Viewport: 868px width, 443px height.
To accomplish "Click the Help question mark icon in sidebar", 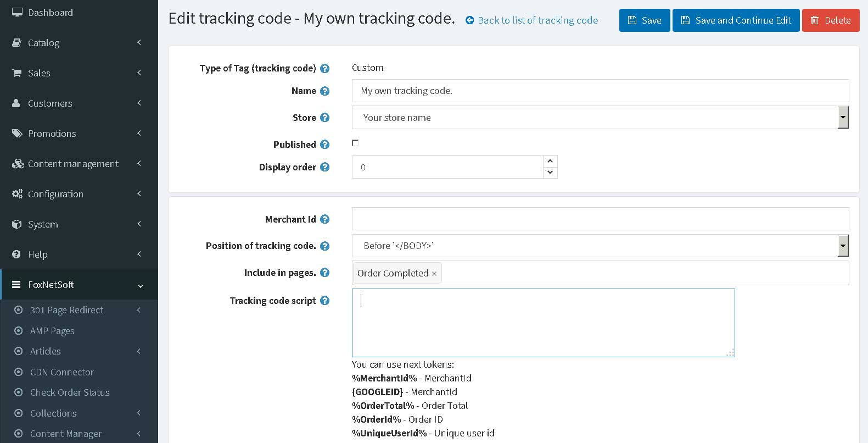I will point(16,254).
